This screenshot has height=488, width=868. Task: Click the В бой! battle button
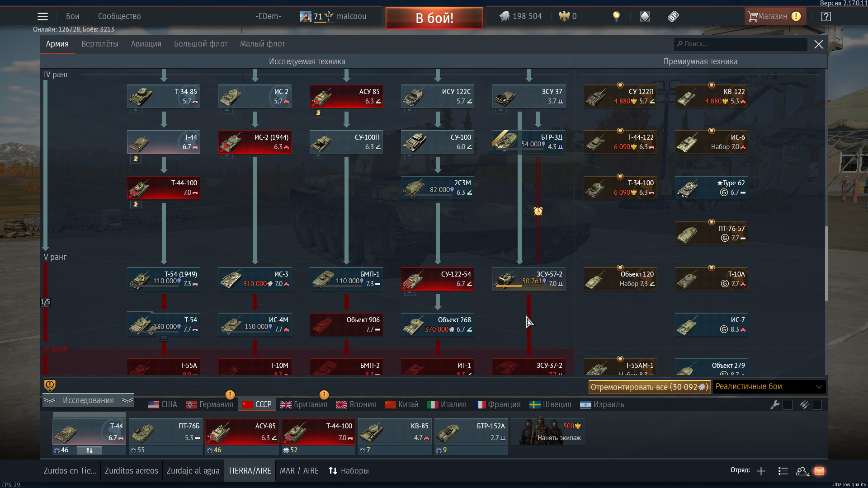pos(434,18)
